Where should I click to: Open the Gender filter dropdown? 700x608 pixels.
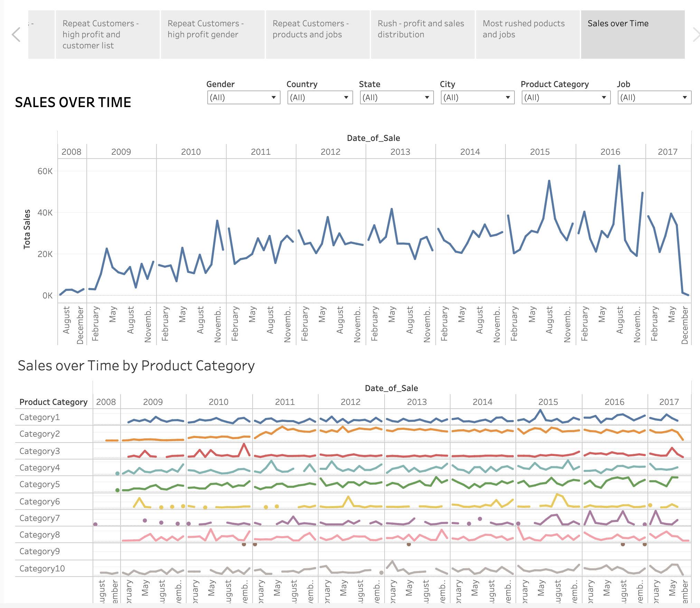[x=244, y=97]
